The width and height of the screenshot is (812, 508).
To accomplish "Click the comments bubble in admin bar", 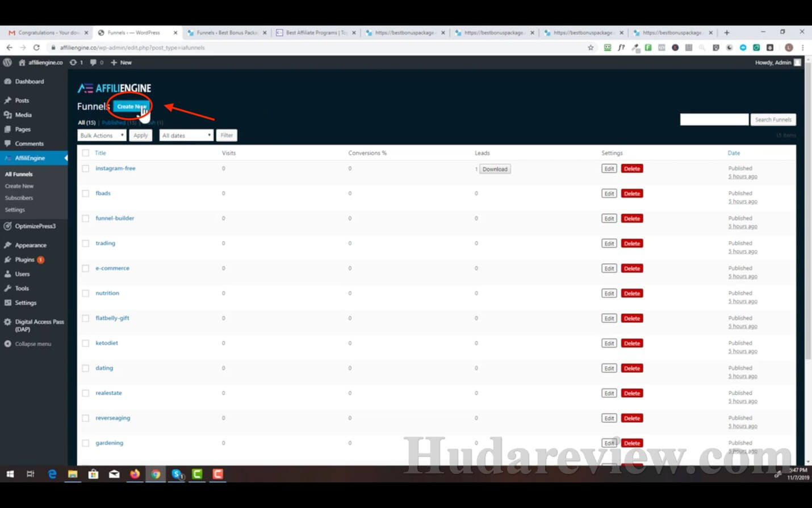I will [x=97, y=63].
